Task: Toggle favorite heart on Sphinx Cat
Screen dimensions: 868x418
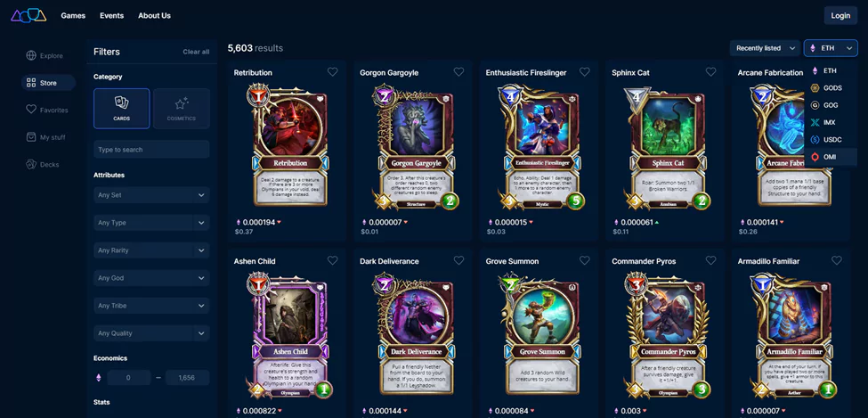Action: click(710, 72)
